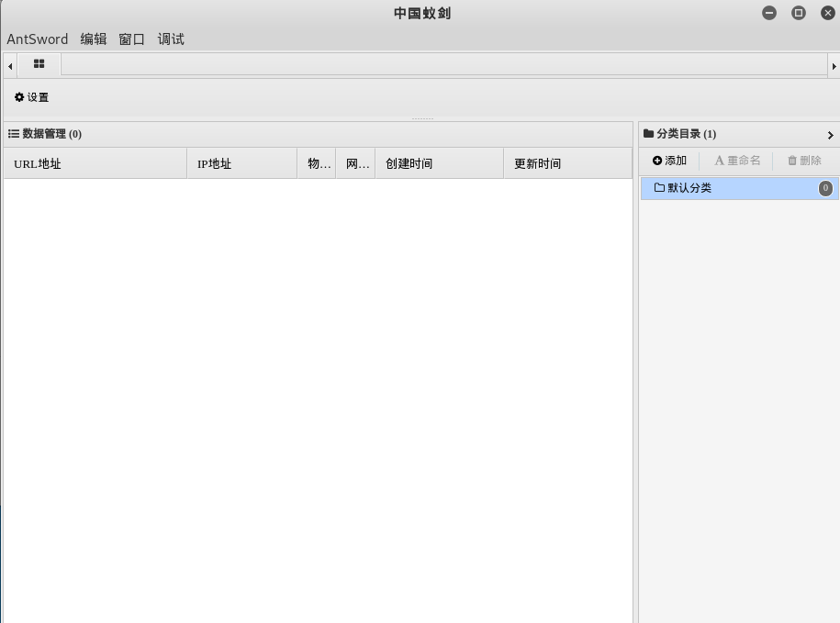Maximize the 中国蚁剑 window

point(799,13)
